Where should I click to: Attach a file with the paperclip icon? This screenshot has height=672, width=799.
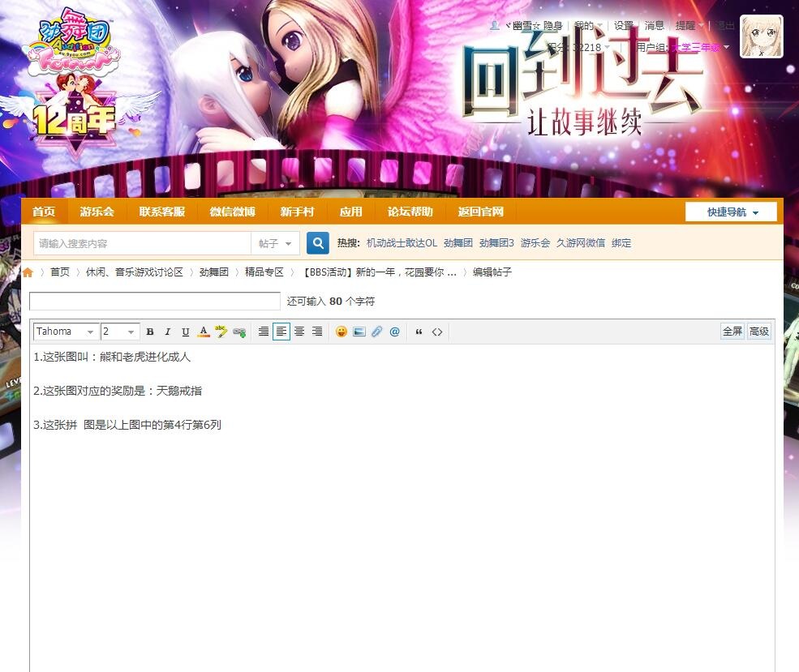(376, 332)
